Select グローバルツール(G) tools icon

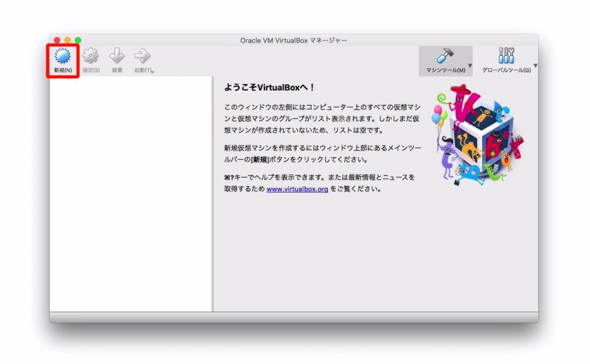506,56
